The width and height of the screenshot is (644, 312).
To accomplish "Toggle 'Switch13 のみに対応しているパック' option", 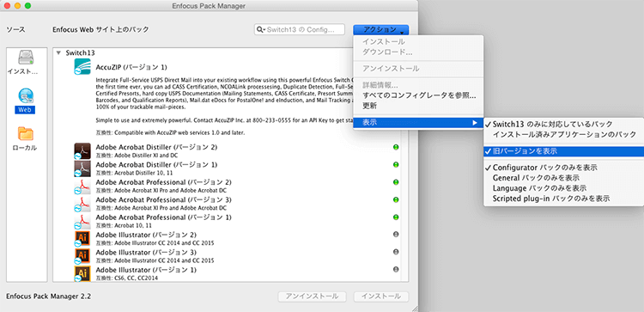I will coord(563,124).
